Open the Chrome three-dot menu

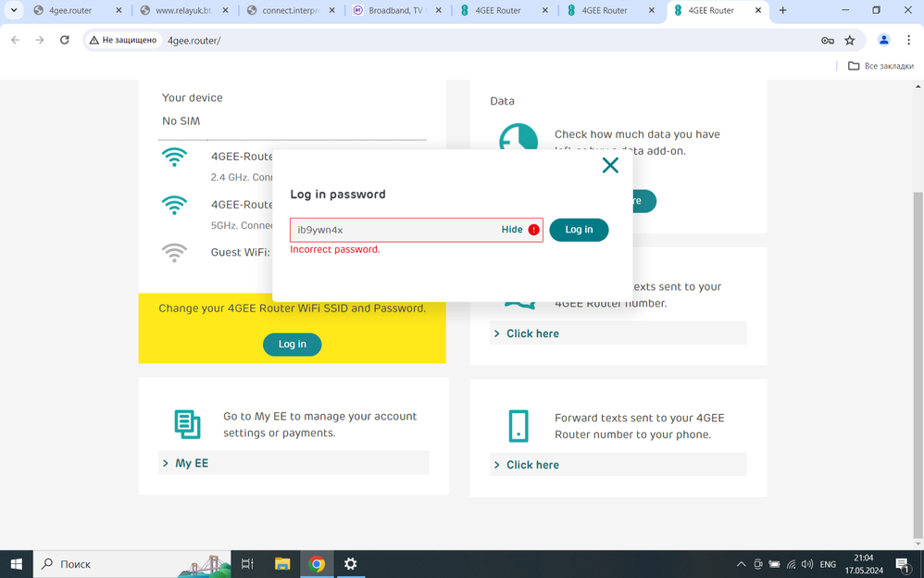pos(908,40)
